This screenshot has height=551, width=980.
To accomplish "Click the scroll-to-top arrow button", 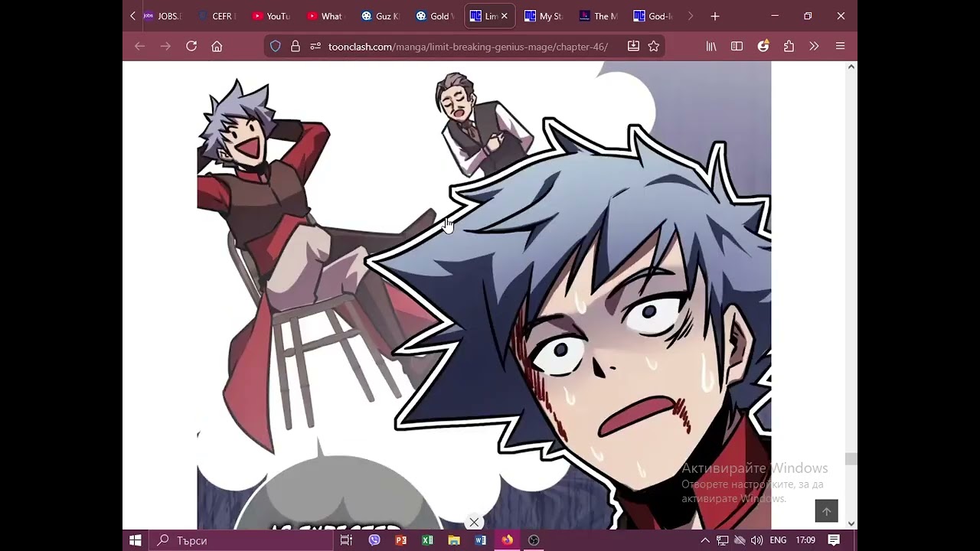I will (826, 511).
